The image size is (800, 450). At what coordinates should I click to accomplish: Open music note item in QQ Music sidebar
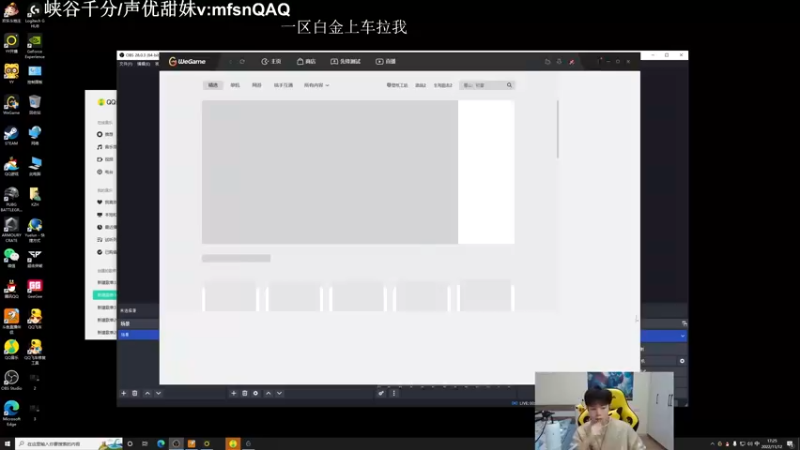pos(105,147)
